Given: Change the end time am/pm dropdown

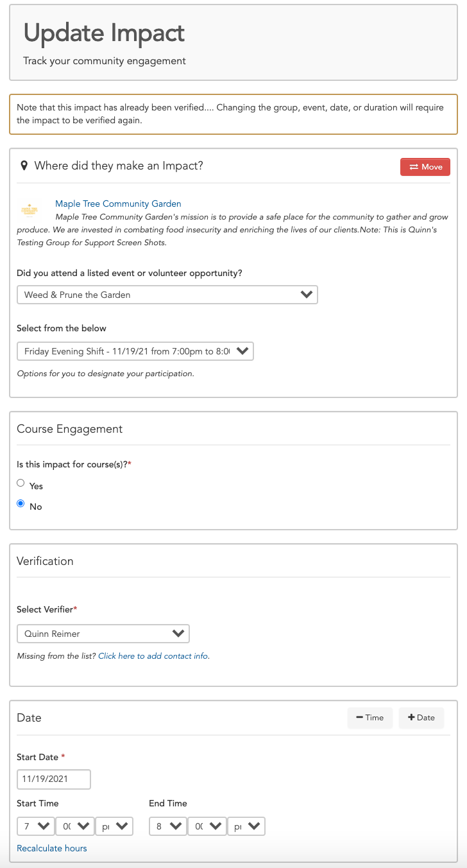Looking at the screenshot, I should [246, 826].
